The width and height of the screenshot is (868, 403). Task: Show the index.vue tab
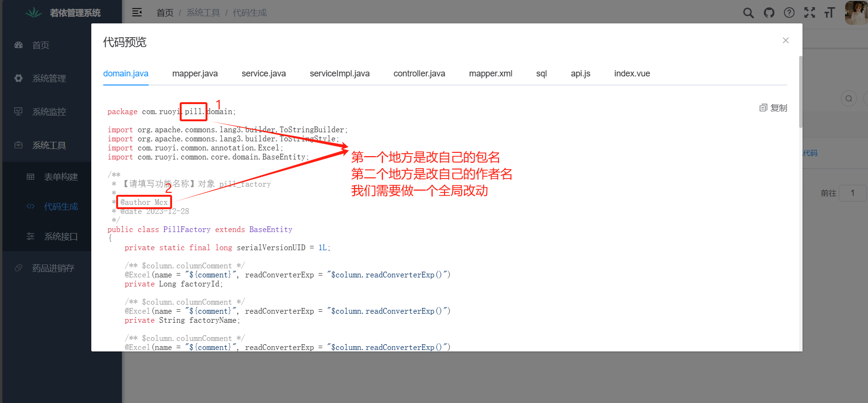[632, 74]
